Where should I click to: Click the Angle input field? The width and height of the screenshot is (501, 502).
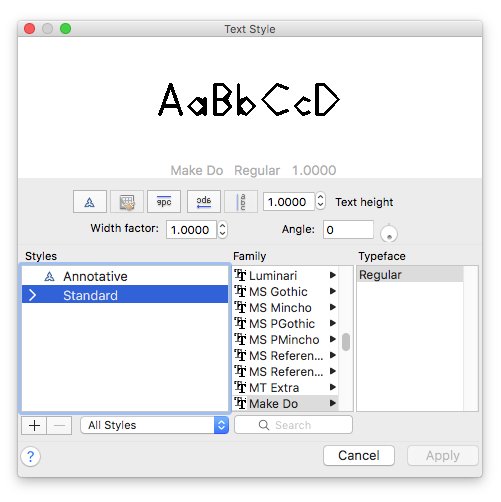coord(348,230)
